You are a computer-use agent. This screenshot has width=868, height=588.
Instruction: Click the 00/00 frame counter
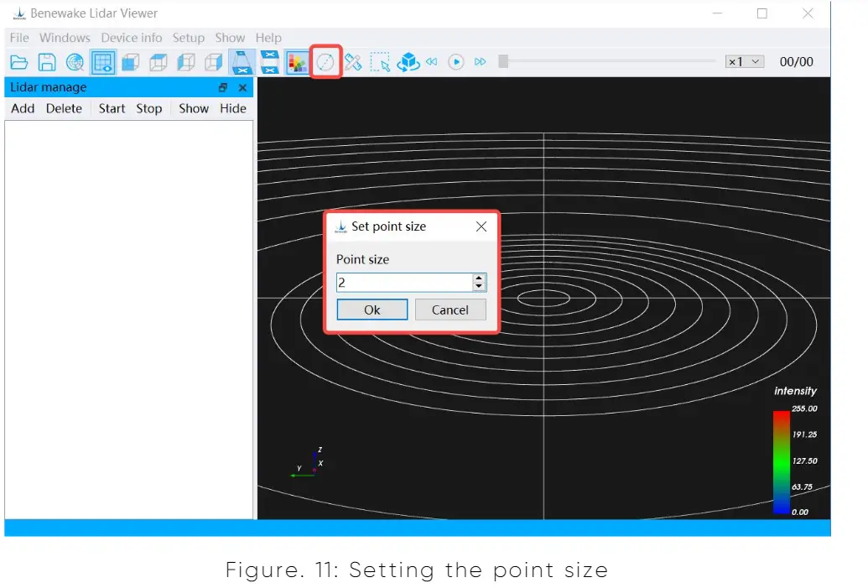(797, 61)
